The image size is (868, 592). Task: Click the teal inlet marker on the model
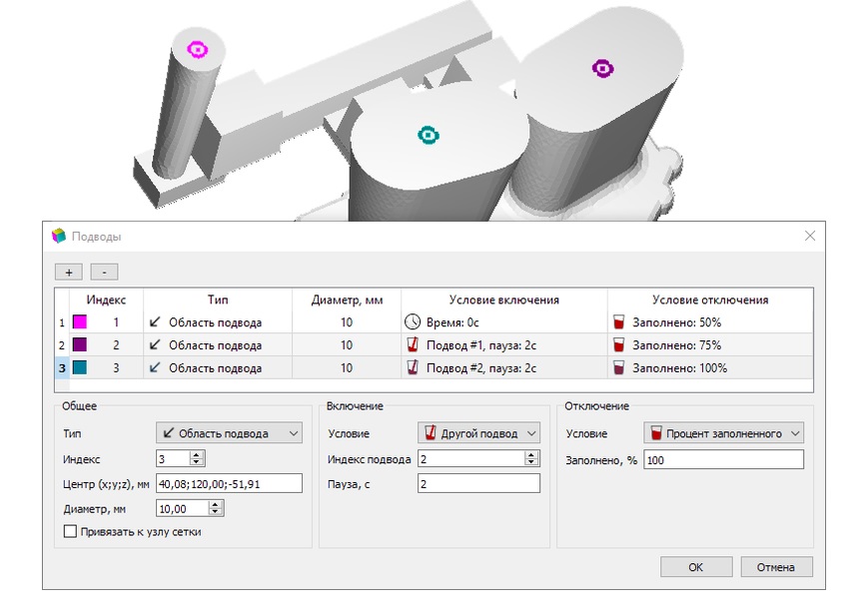tap(428, 136)
